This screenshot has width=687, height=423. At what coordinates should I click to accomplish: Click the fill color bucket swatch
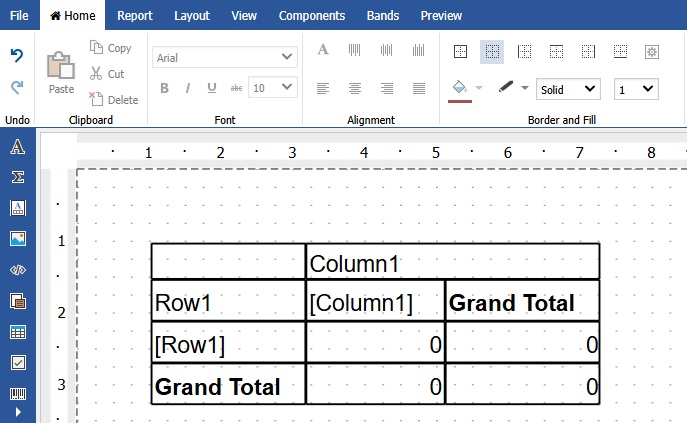tap(460, 88)
